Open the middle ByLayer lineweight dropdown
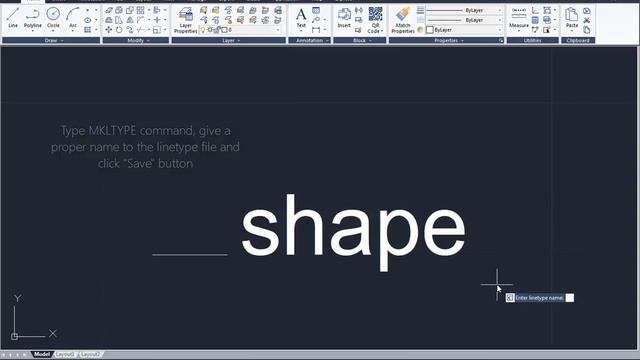The image size is (640, 360). 500,20
